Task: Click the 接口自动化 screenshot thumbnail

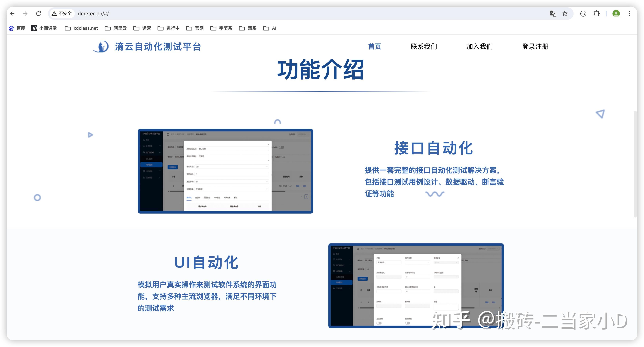Action: tap(225, 171)
